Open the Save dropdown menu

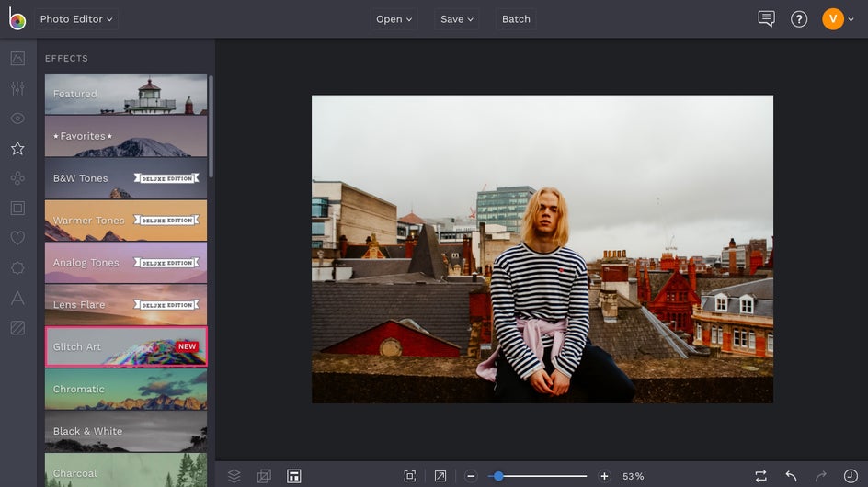click(457, 19)
